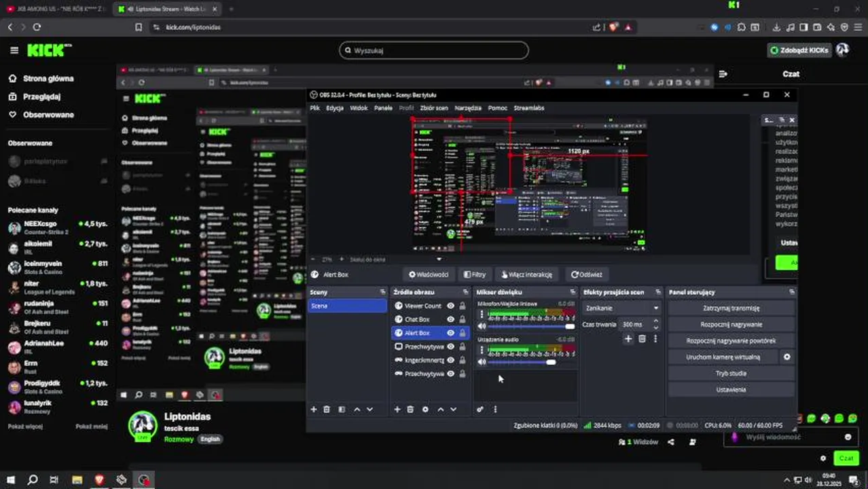Click the Zdobądź KICKs button
This screenshot has height=489, width=868.
pos(799,50)
